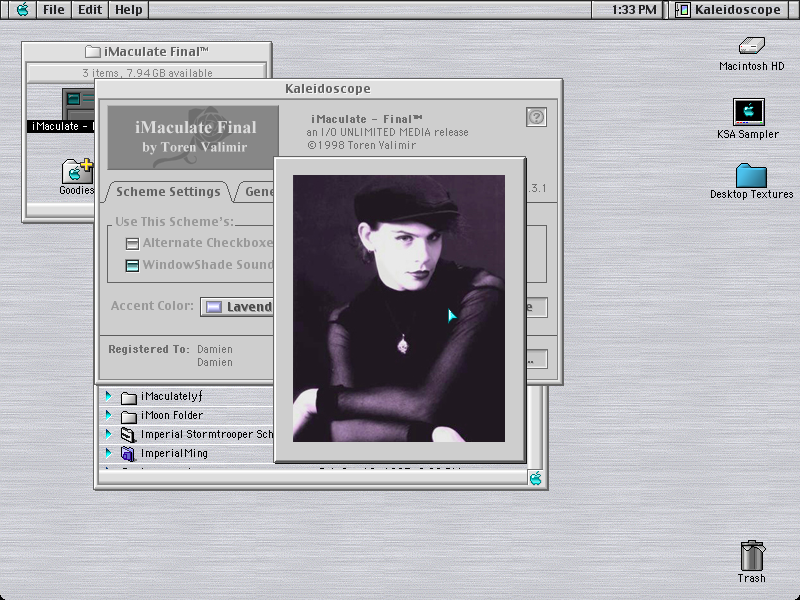This screenshot has height=600, width=800.
Task: Click the iMaculate Final window title bar
Action: coord(146,52)
